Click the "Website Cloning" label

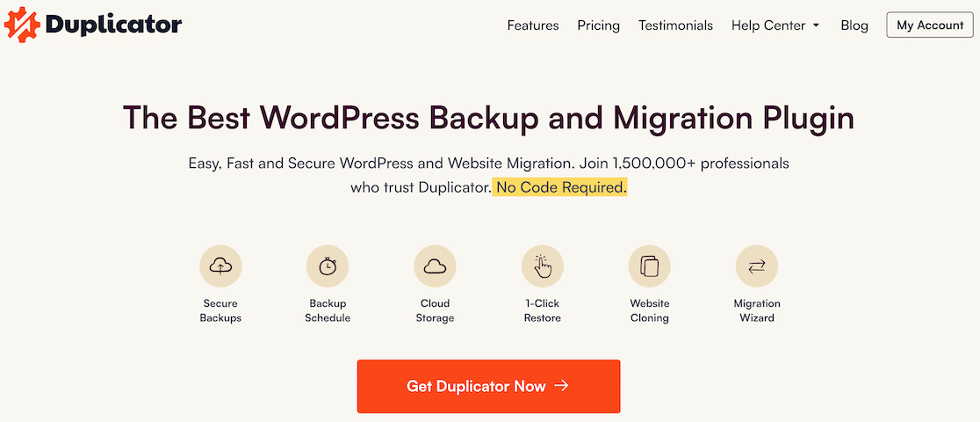coord(649,310)
